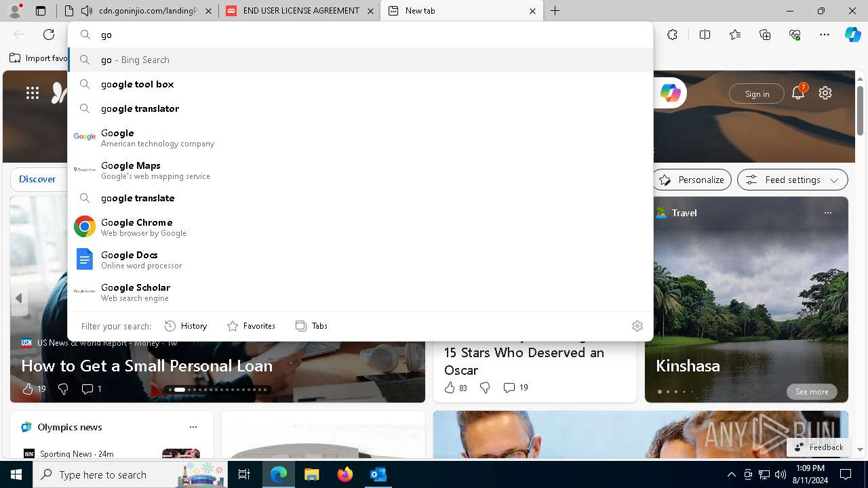Click See more on Kinshasa card

click(x=812, y=392)
